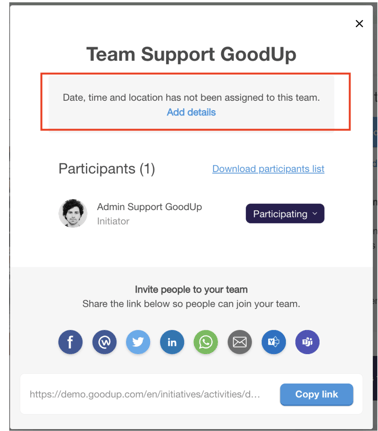
Task: Close the Team Support GoodUp dialog
Action: coord(359,24)
